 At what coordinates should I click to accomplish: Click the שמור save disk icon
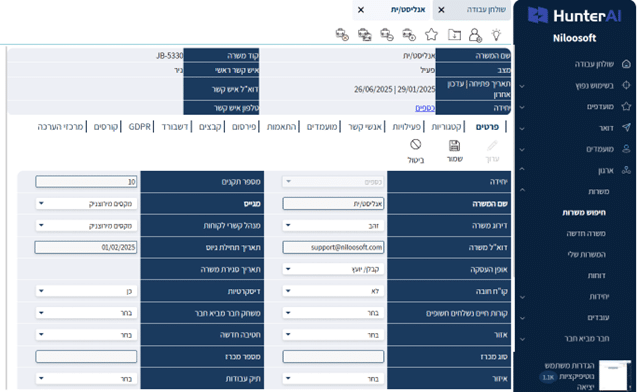454,146
